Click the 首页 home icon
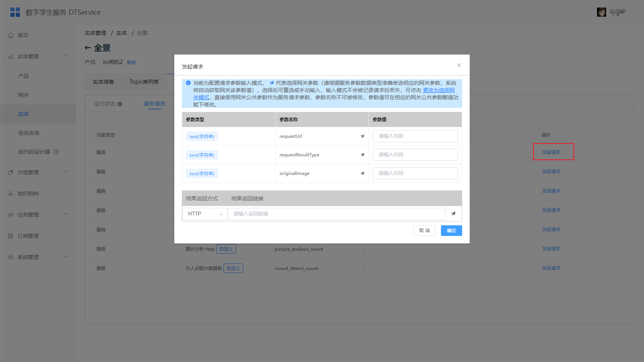This screenshot has width=644, height=362. [11, 35]
